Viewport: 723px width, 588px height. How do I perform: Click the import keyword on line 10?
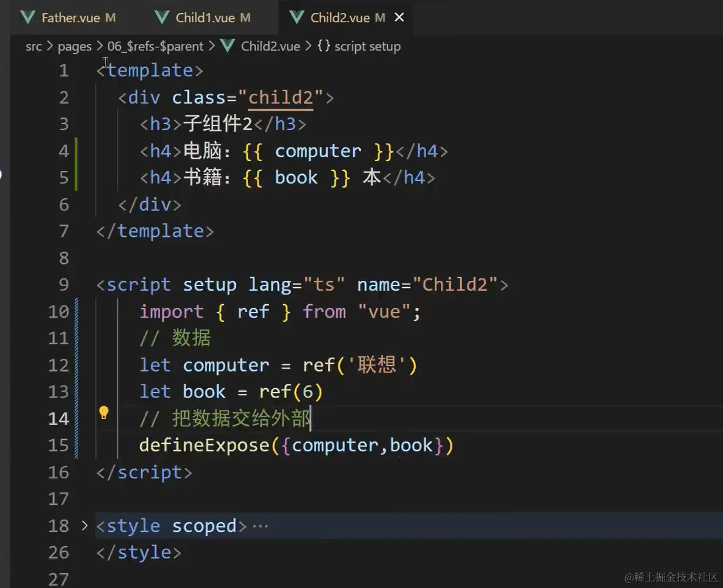(171, 312)
